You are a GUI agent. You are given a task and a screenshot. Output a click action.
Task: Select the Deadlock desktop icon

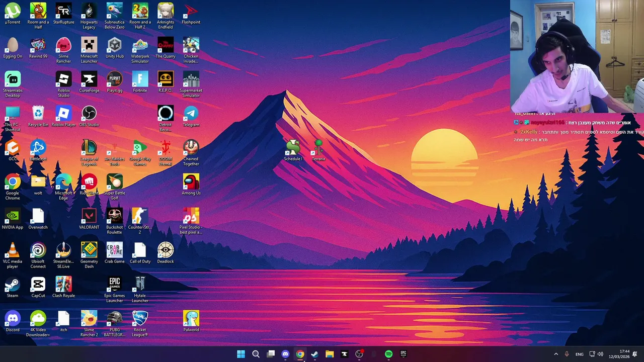pyautogui.click(x=166, y=253)
